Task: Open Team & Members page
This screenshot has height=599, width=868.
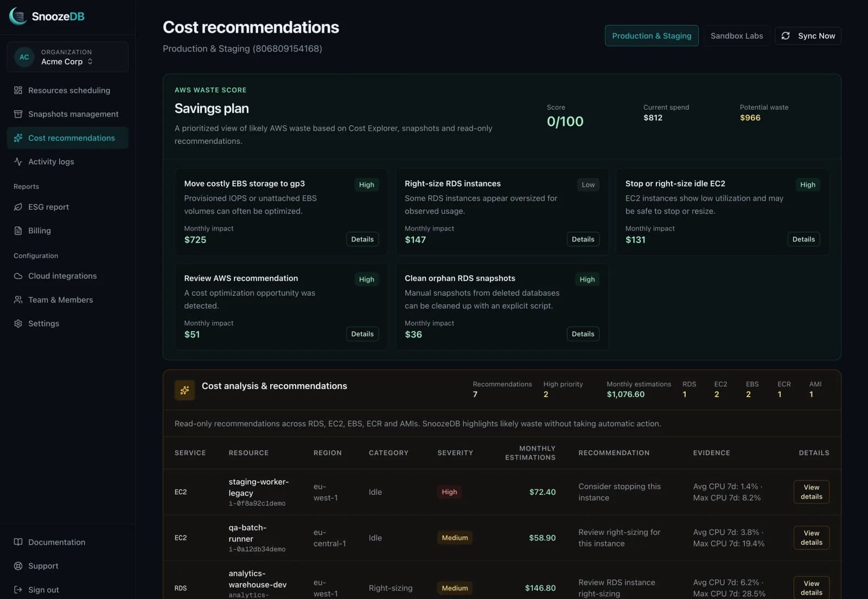Action: point(67,299)
